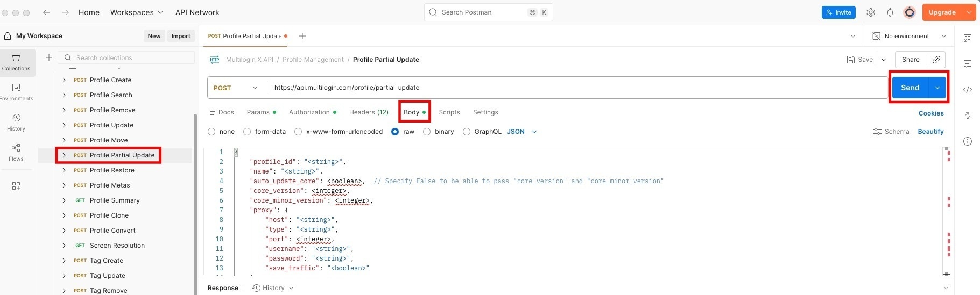The image size is (980, 295).
Task: Expand the Profile Summary request
Action: click(64, 200)
